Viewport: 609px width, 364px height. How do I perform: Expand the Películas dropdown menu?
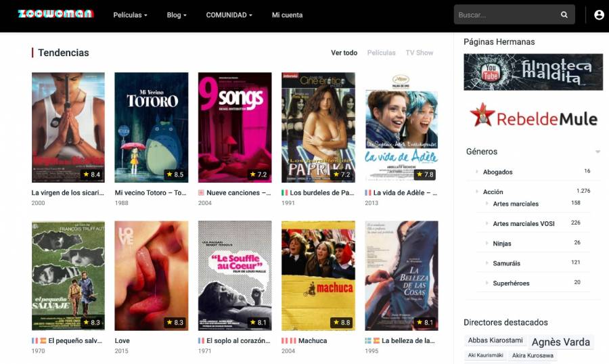[x=130, y=15]
